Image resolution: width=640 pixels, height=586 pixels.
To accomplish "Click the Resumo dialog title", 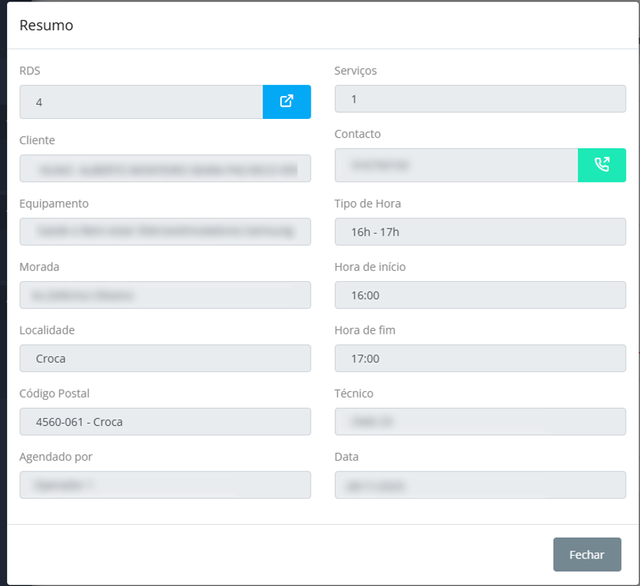I will pyautogui.click(x=46, y=25).
